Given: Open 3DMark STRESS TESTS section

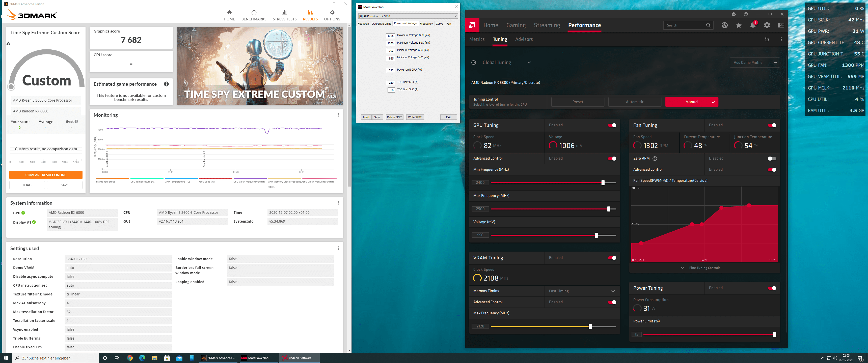Looking at the screenshot, I should click(x=284, y=15).
